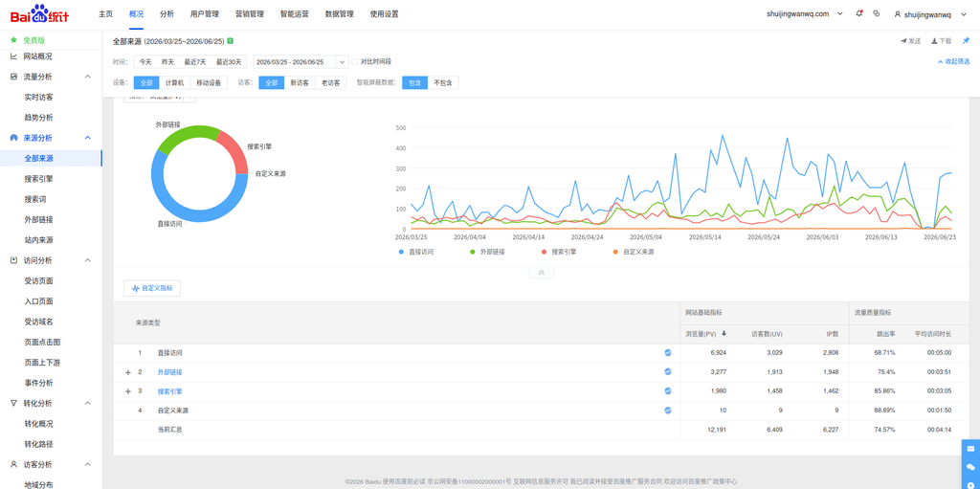Select 老访客 visitor filter
Image resolution: width=980 pixels, height=489 pixels.
[330, 82]
